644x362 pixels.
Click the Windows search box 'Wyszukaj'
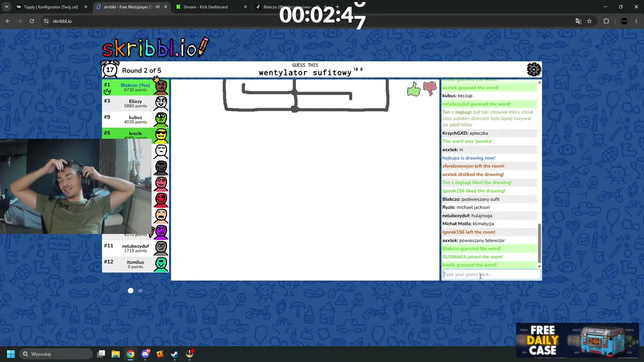click(x=55, y=354)
